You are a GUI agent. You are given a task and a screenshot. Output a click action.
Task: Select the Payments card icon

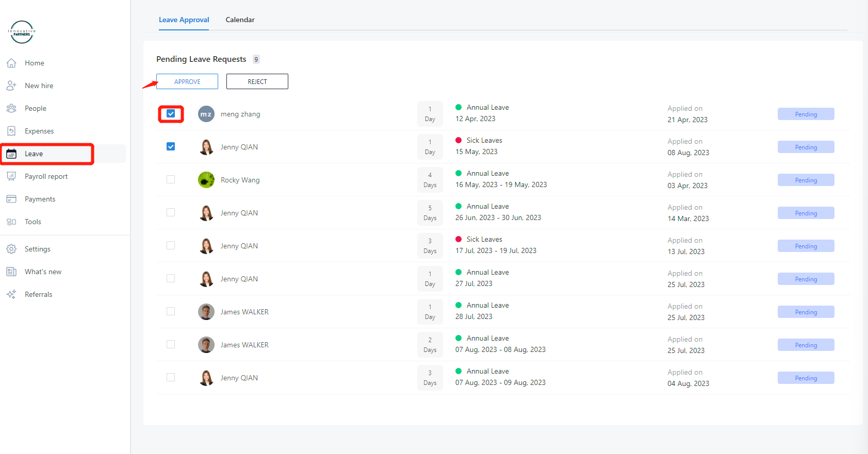(11, 199)
